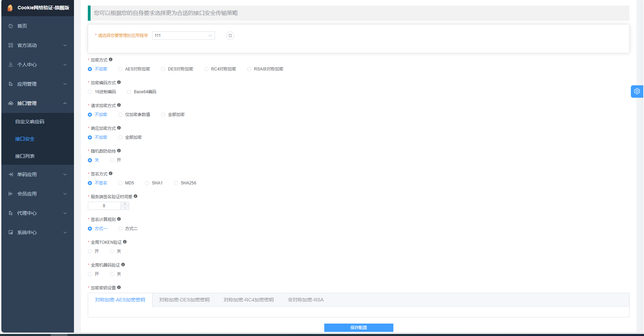Image resolution: width=644 pixels, height=336 pixels.
Task: Click the info icon beside 加密编码方式
Action: point(119,82)
